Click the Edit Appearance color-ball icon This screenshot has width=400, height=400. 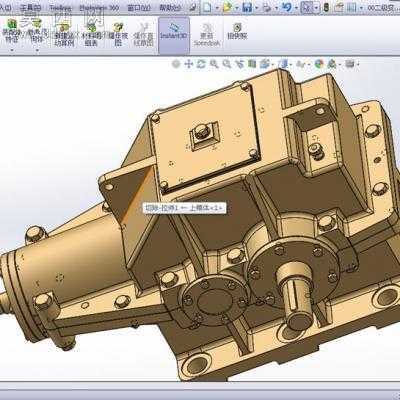320,64
